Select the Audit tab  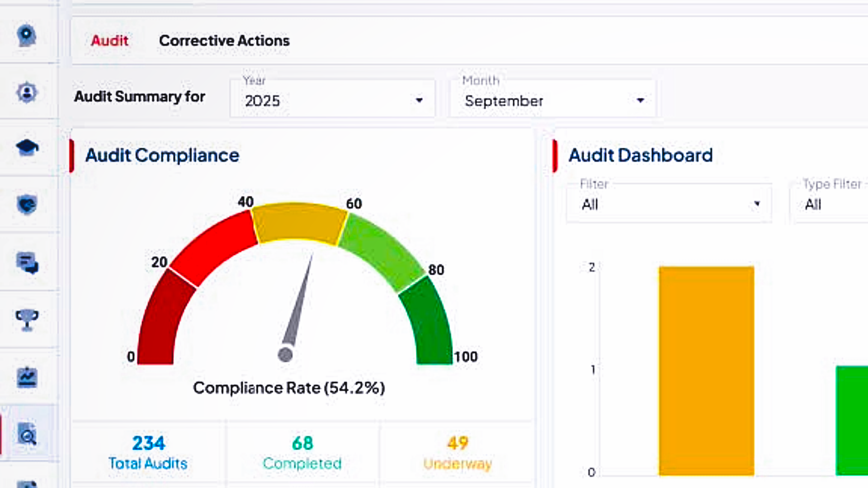point(109,41)
